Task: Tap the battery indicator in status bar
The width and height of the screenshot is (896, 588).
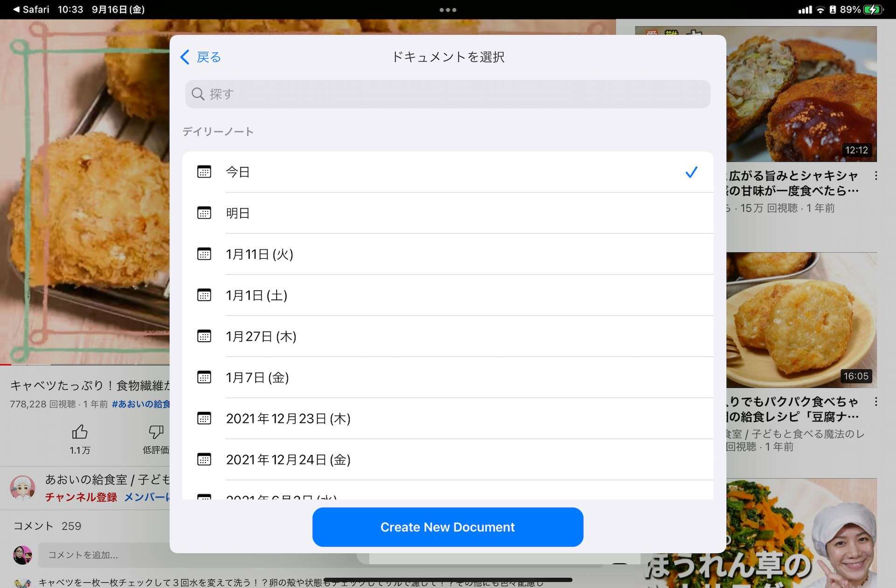Action: pyautogui.click(x=872, y=9)
